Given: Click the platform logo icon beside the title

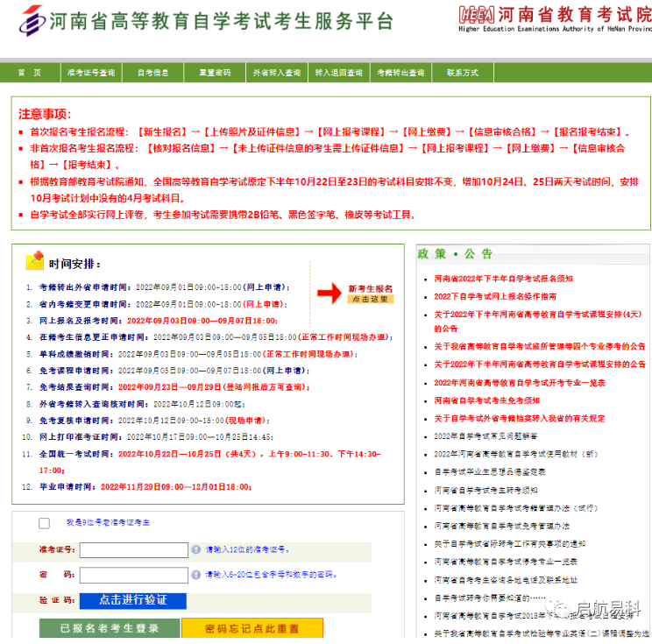Looking at the screenshot, I should click(x=32, y=21).
